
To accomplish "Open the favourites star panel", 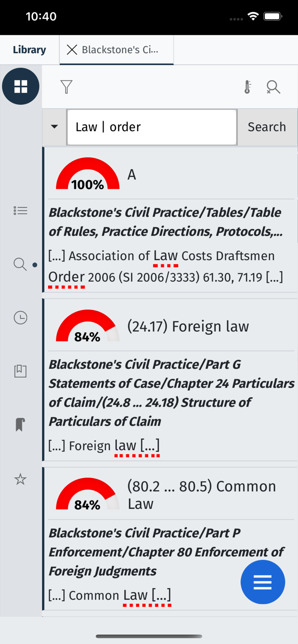I will click(20, 480).
